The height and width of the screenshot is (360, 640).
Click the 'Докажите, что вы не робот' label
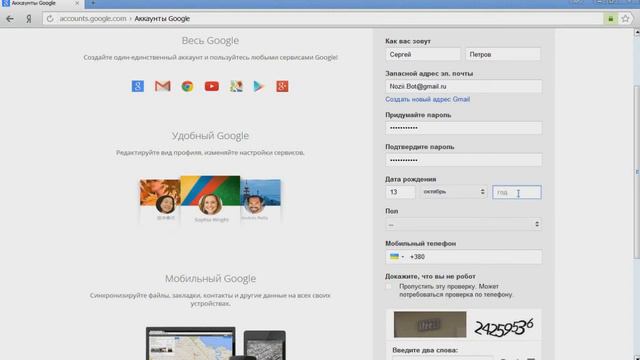[x=430, y=276]
